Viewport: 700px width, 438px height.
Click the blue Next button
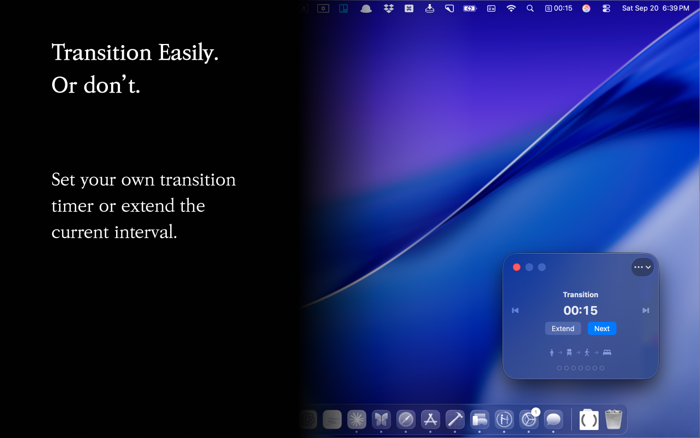click(x=602, y=329)
